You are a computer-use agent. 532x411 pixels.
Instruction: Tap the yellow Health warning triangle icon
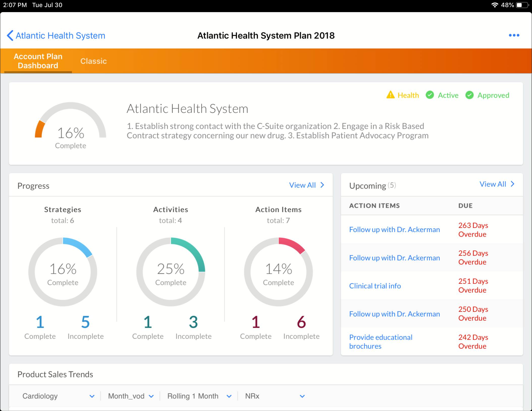pyautogui.click(x=390, y=95)
